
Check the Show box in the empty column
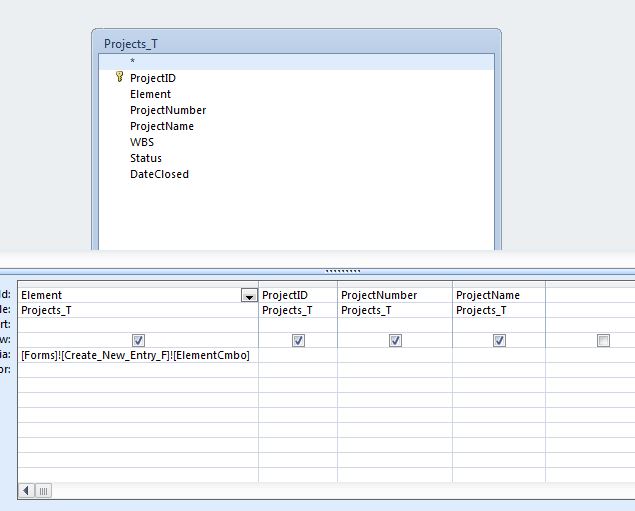point(603,341)
